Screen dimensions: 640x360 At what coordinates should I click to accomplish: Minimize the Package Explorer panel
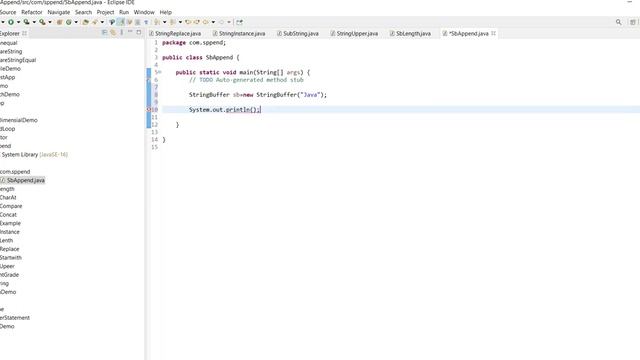click(x=130, y=32)
